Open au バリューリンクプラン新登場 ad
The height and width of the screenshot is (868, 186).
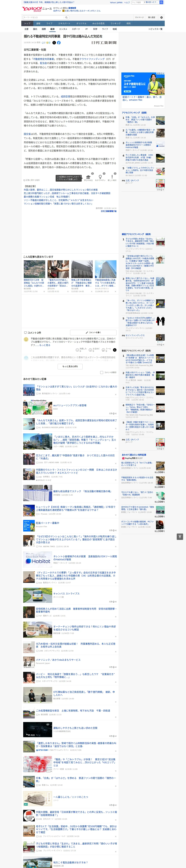[70, 406]
